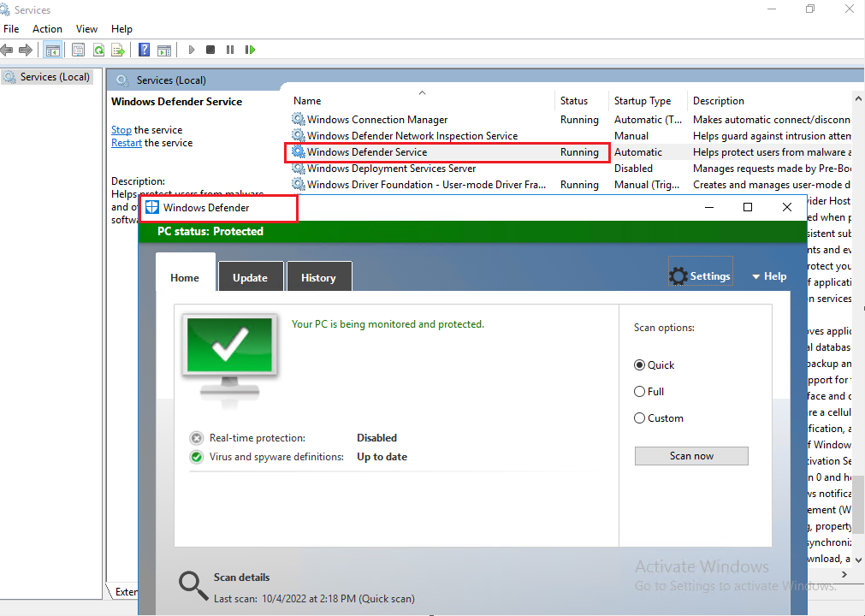865x616 pixels.
Task: Click gear icon of Windows Connection Manager row
Action: tap(299, 119)
